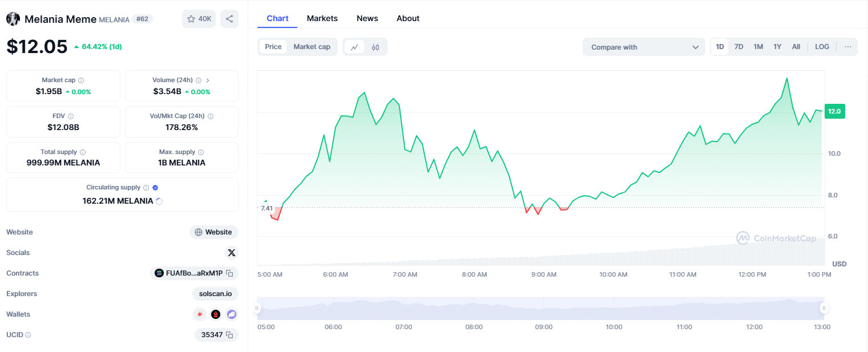Select the 7D time range
The height and width of the screenshot is (352, 868).
pos(738,47)
